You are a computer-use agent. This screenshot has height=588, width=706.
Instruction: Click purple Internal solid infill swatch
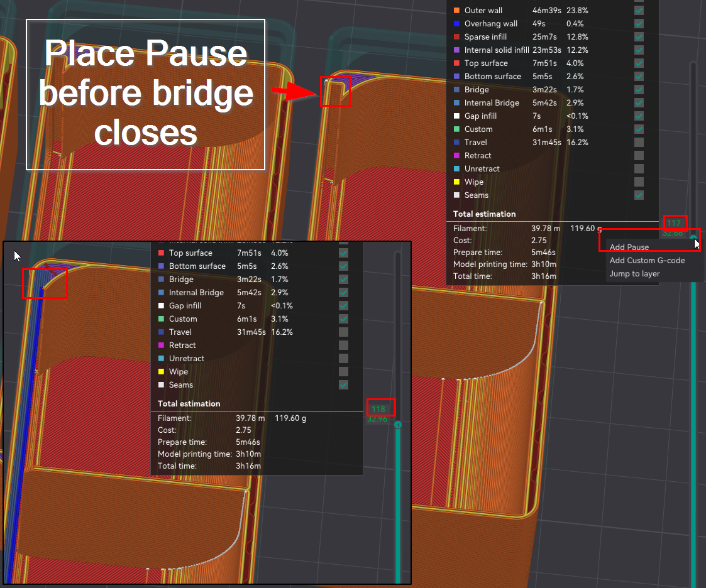point(456,50)
